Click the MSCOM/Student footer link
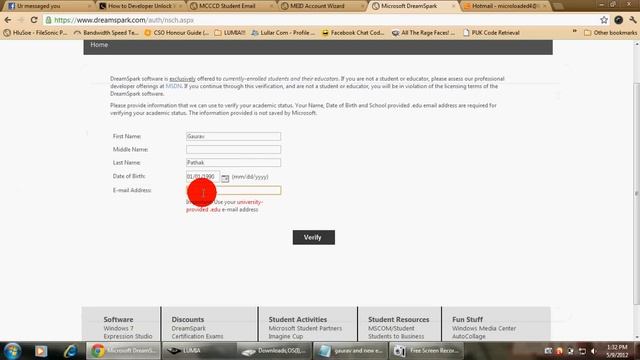The height and width of the screenshot is (360, 640). click(391, 328)
